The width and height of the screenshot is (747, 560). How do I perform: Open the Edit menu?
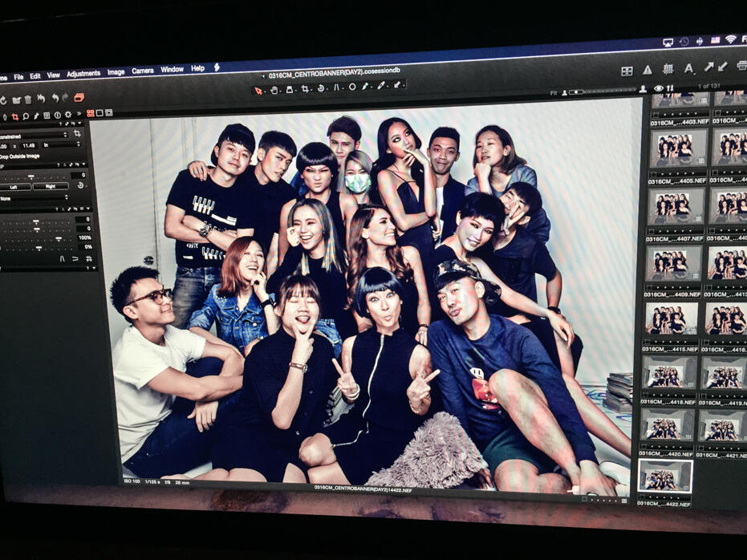(x=35, y=75)
